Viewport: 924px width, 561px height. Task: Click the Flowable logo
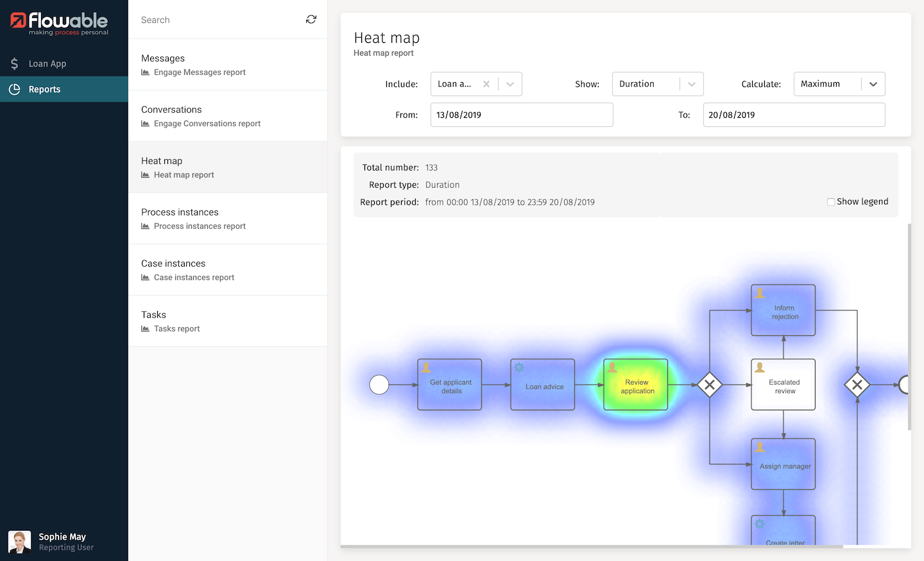(60, 23)
